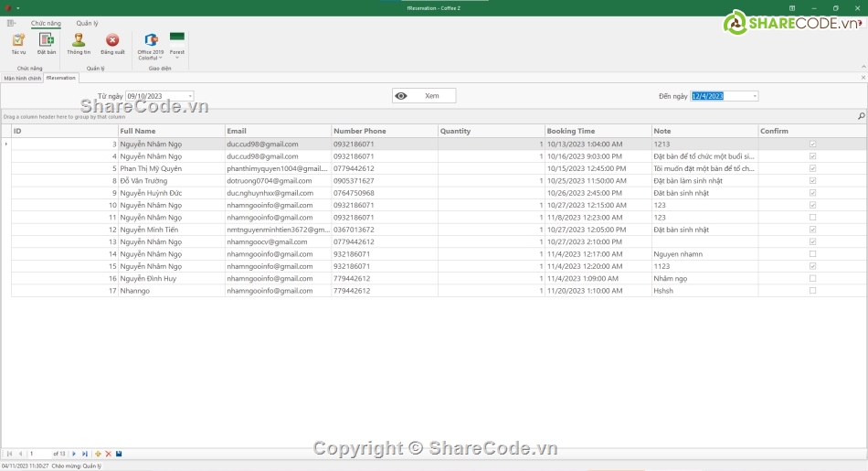
Task: Open the Từ ngày date dropdown
Action: (x=190, y=96)
